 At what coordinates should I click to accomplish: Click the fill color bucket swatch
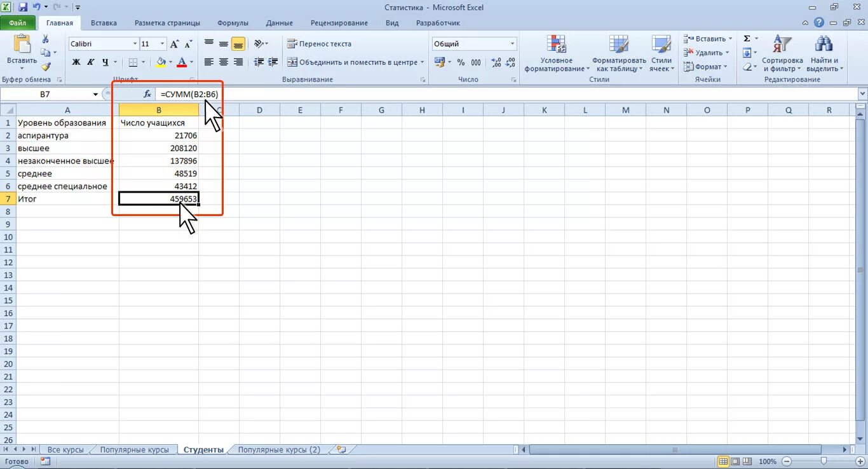pyautogui.click(x=161, y=62)
